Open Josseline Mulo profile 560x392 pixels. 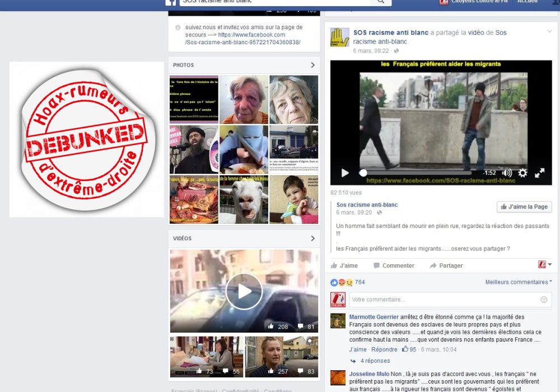coord(369,374)
